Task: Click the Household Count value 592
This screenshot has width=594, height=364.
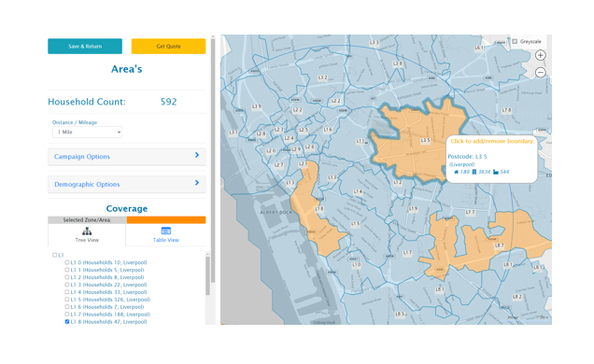Action: pos(168,102)
